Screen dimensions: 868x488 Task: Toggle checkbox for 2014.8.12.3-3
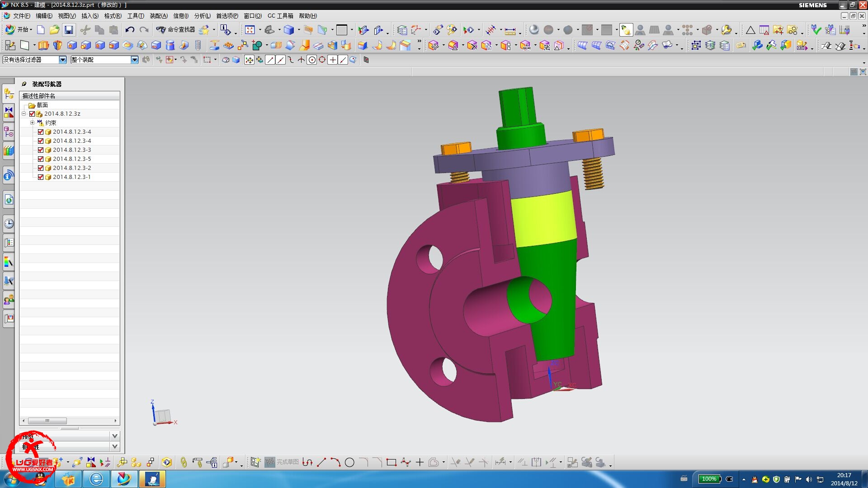[41, 150]
